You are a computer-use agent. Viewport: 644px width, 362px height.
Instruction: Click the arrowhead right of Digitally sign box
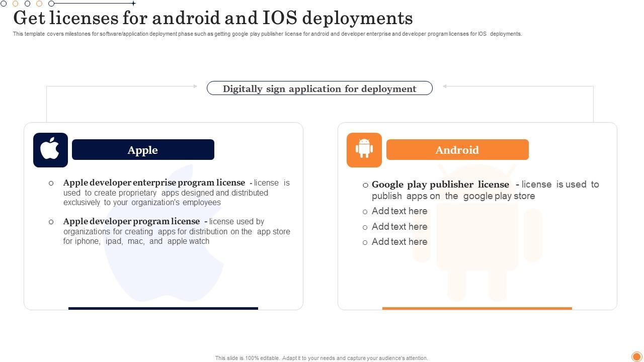445,86
